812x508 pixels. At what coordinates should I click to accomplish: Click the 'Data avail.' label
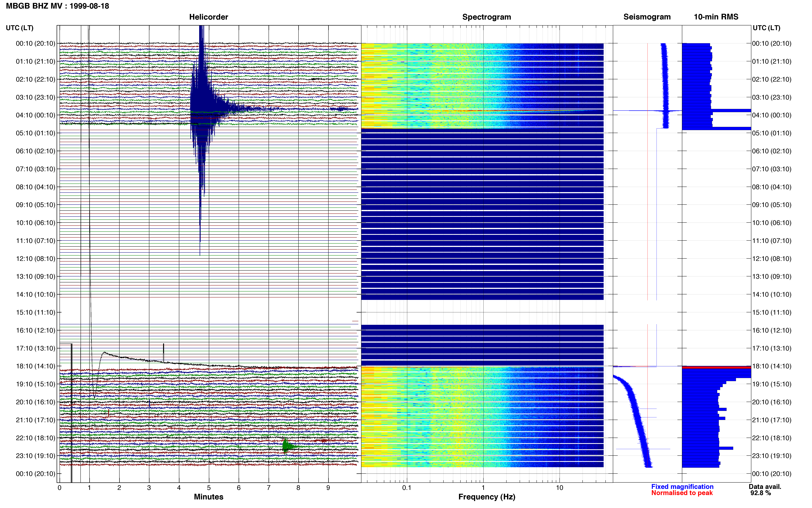tap(765, 486)
